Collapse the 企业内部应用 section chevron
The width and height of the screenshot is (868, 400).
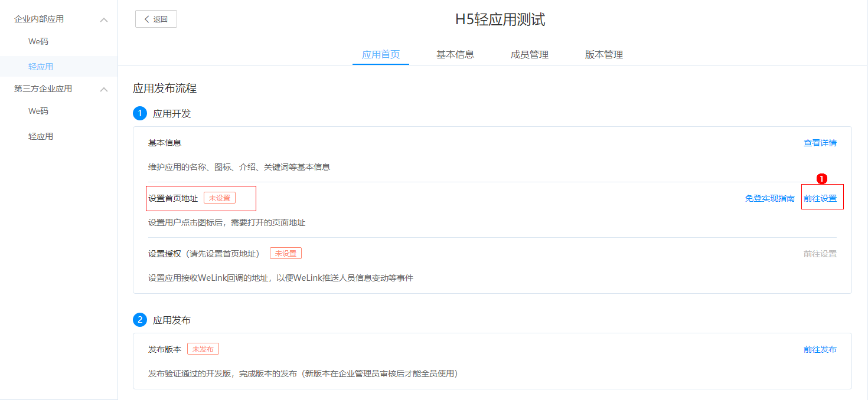point(104,20)
